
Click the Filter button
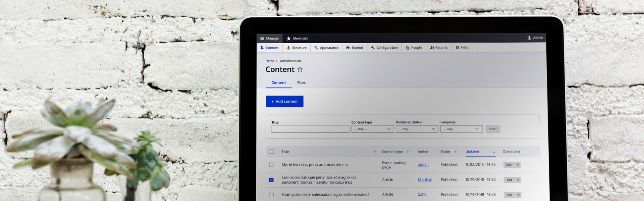click(x=493, y=129)
